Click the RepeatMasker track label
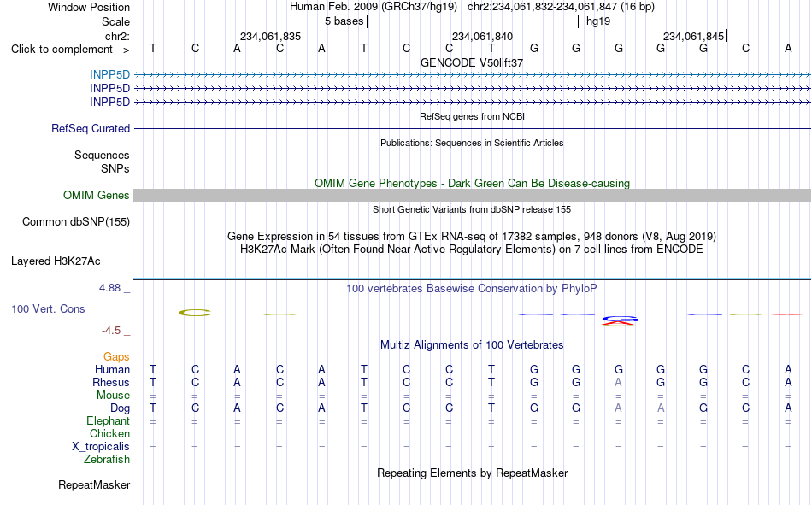 click(94, 485)
